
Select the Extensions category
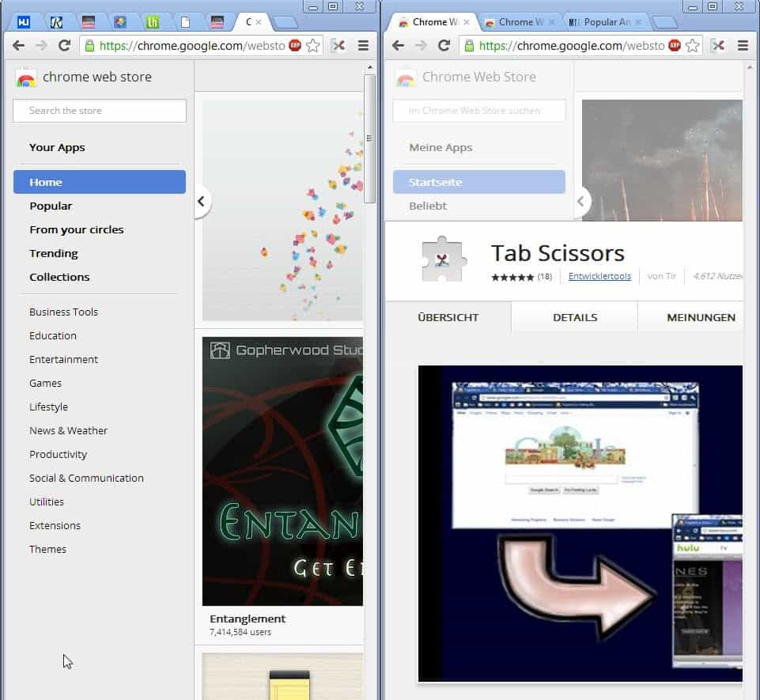click(55, 525)
